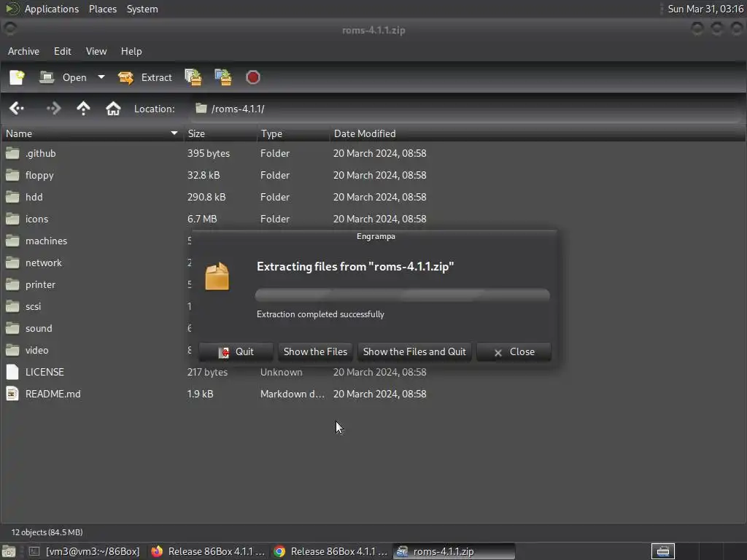
Task: Click the Quit button in Engrampa dialog
Action: (x=236, y=352)
